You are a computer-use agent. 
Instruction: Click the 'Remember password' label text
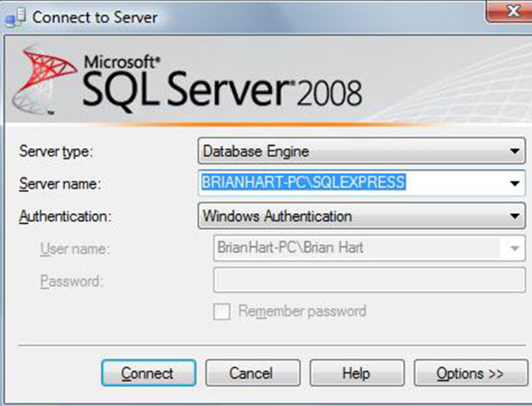point(302,311)
